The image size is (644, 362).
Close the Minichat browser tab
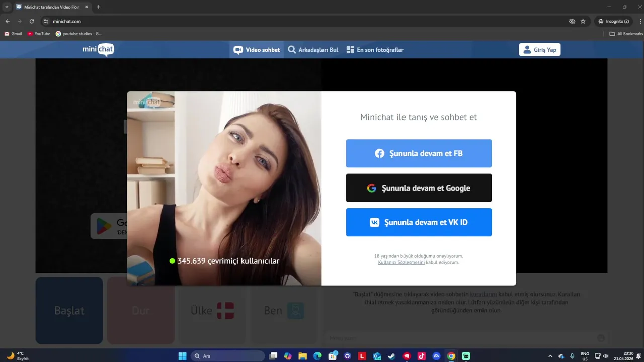86,7
